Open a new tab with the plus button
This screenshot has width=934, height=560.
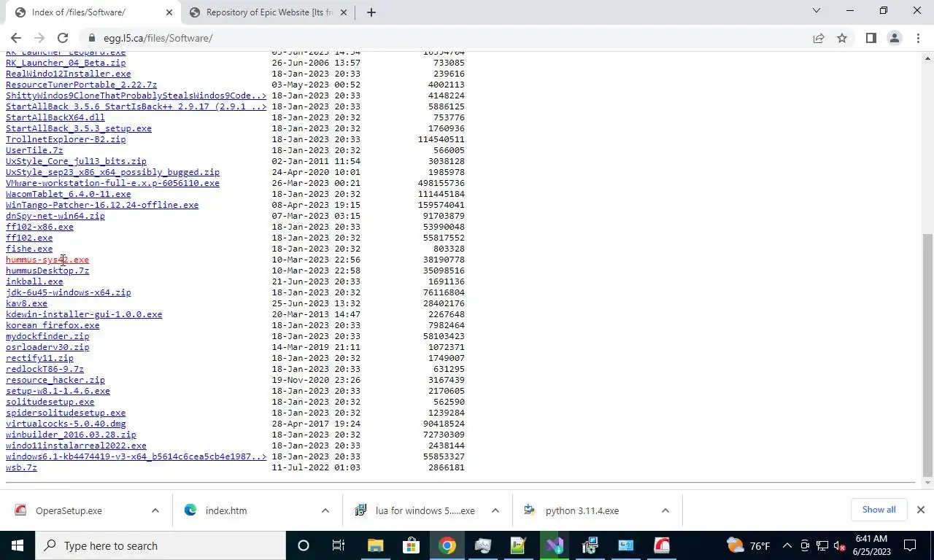[371, 12]
